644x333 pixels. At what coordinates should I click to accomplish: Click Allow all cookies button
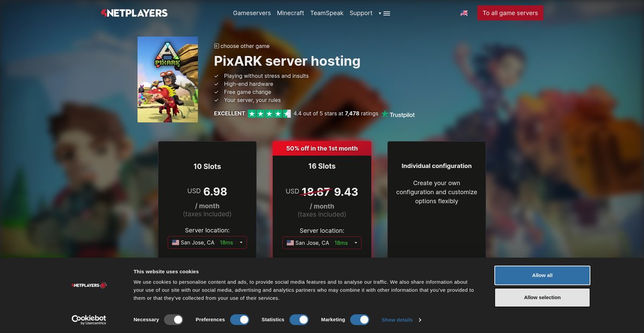click(542, 276)
